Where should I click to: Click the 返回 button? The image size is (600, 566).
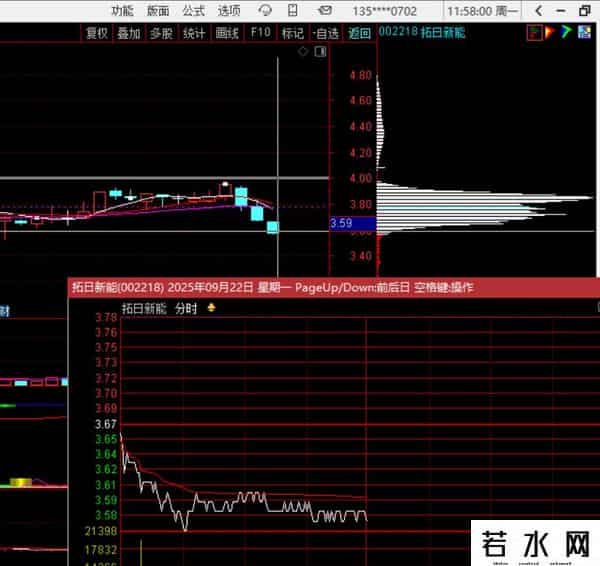359,33
